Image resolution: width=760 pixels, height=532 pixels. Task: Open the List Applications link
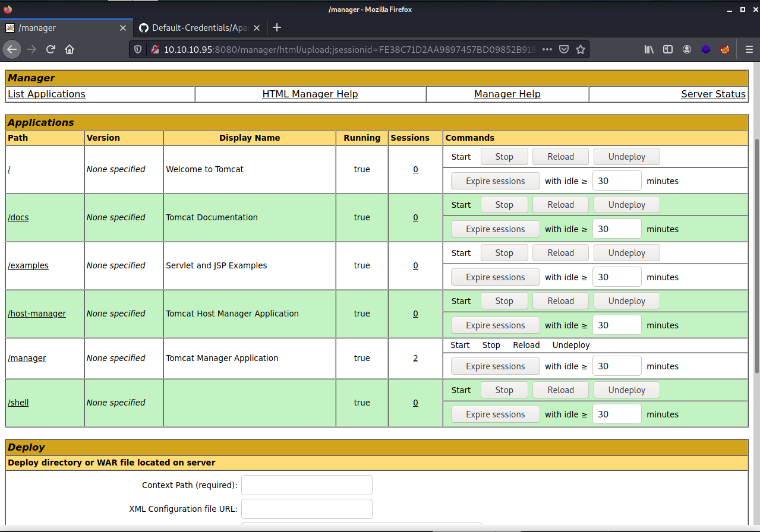tap(46, 94)
